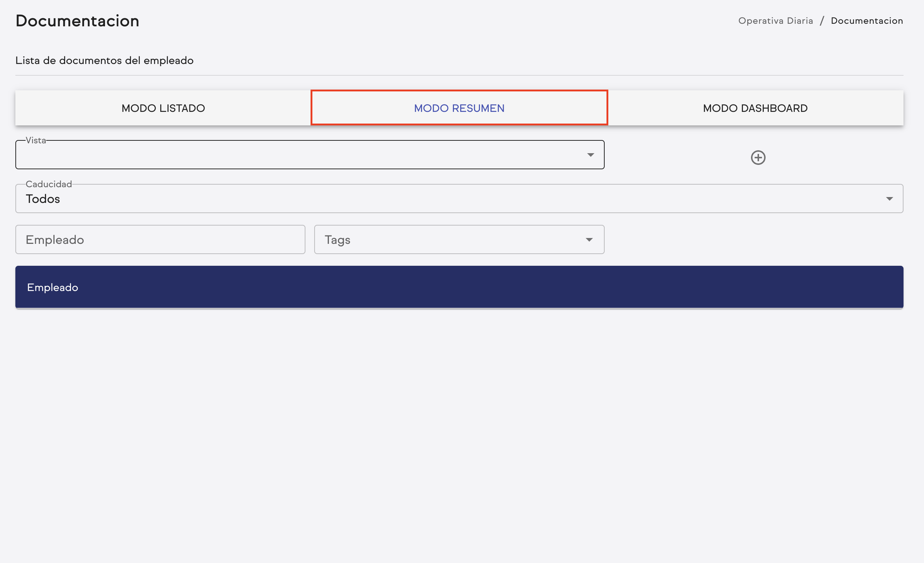Select the MODO RESUMEN tab
The height and width of the screenshot is (563, 924).
coord(459,108)
